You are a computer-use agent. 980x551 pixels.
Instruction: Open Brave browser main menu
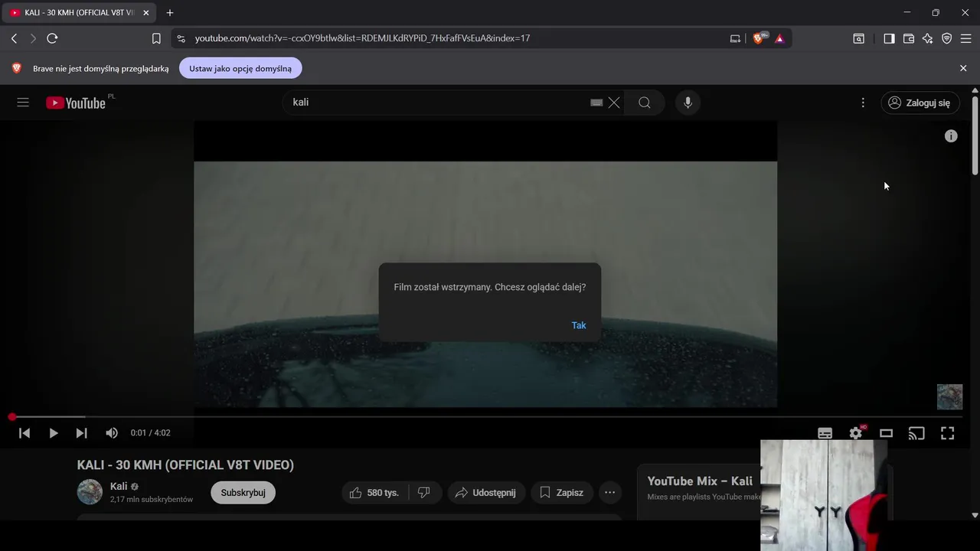coord(965,38)
